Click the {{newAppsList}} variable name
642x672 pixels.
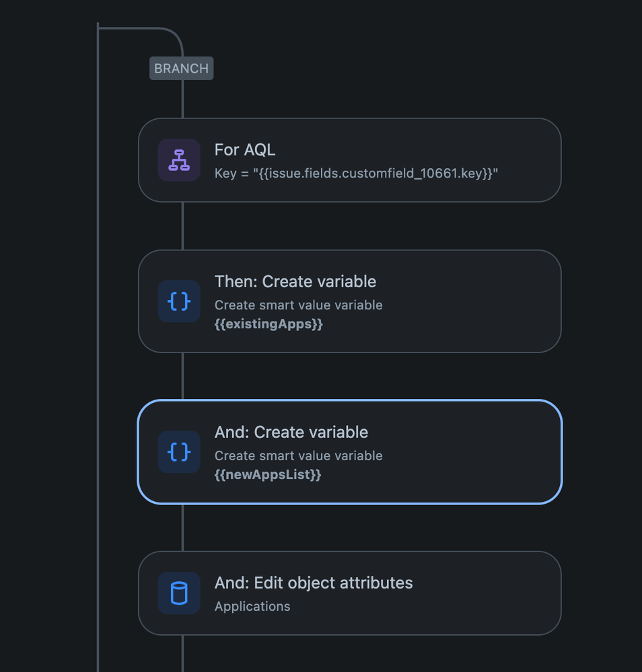(268, 475)
